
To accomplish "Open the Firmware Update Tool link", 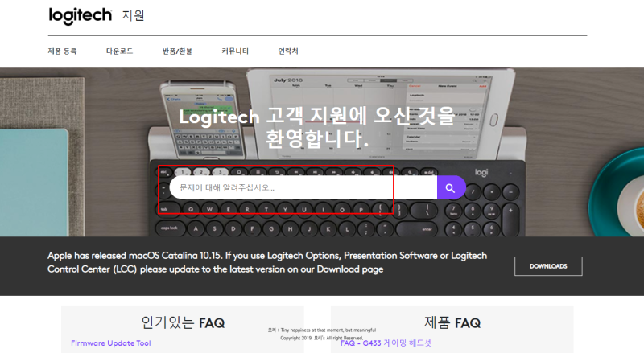I will pos(111,343).
